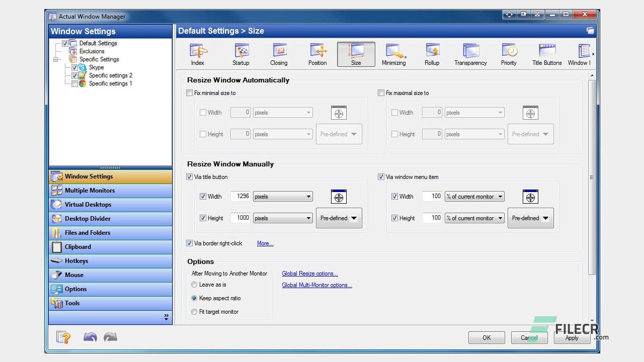
Task: Switch to the Multiple Monitors category
Action: pos(90,190)
